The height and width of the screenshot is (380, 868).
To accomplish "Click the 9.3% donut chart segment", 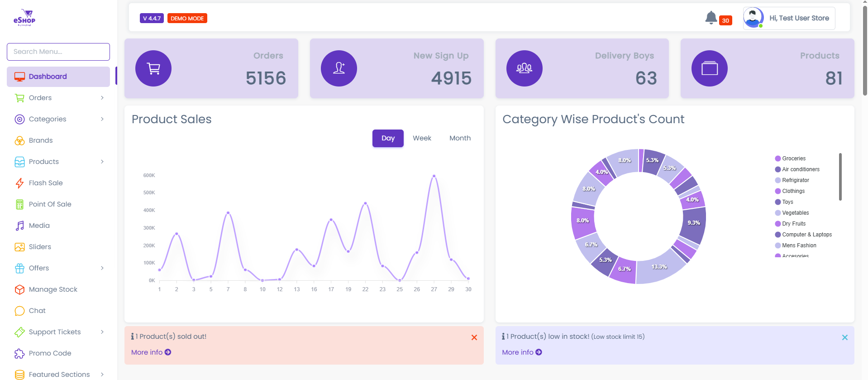I will point(693,224).
